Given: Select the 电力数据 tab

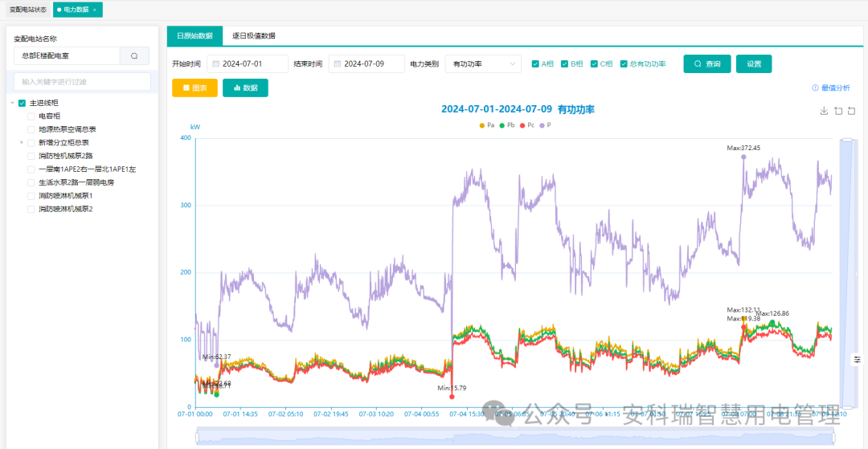Looking at the screenshot, I should 76,10.
